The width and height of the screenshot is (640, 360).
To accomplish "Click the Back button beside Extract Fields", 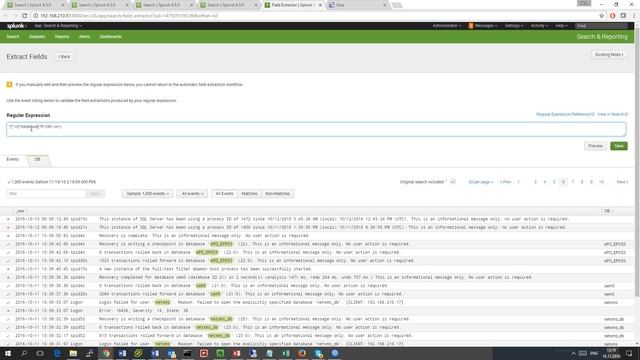I will pos(64,57).
